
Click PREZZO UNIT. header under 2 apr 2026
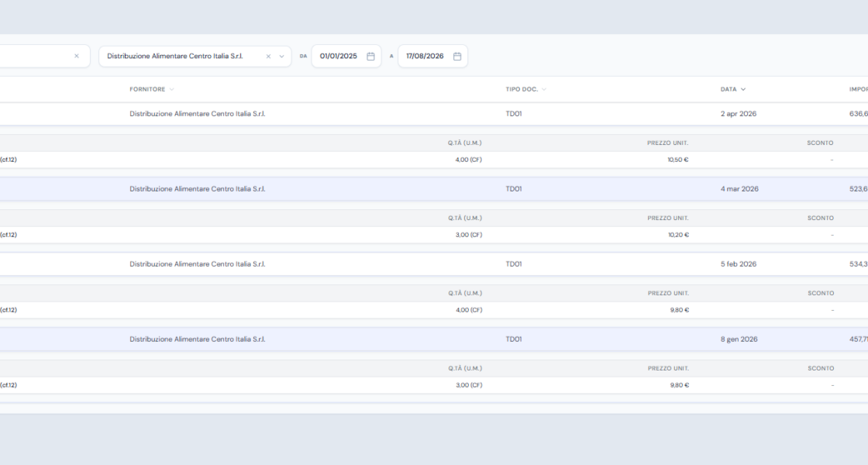point(667,143)
